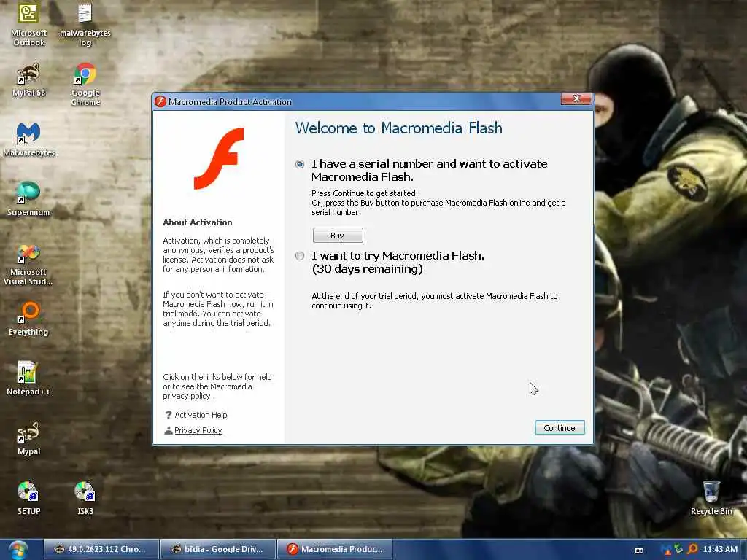Click the 'About Activation' heading text
This screenshot has height=560, width=747.
(x=198, y=222)
